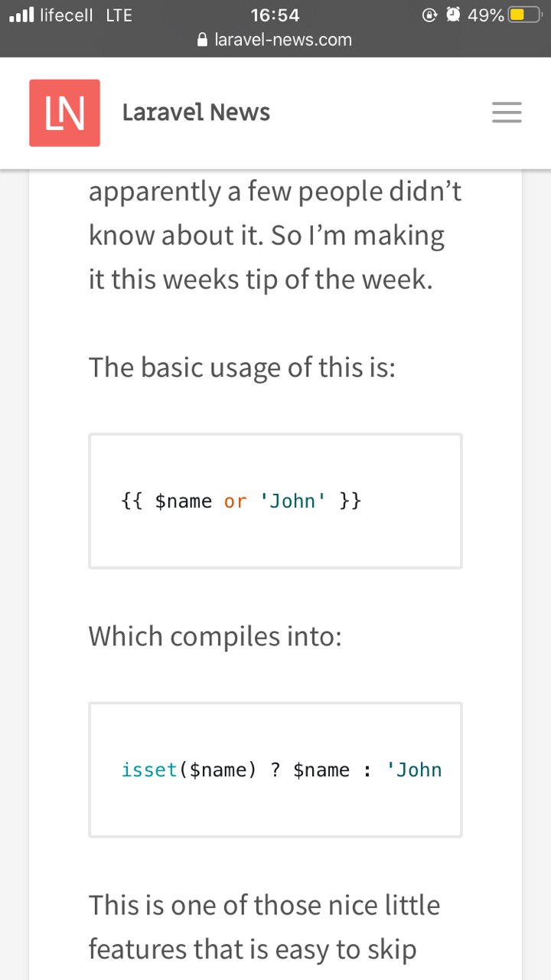Click the "Which compiles into:" line

tap(215, 636)
